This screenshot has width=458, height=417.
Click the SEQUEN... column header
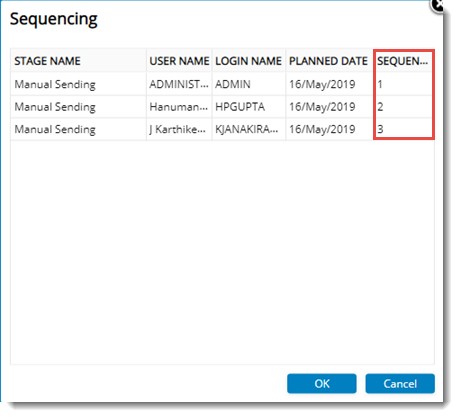pos(404,61)
